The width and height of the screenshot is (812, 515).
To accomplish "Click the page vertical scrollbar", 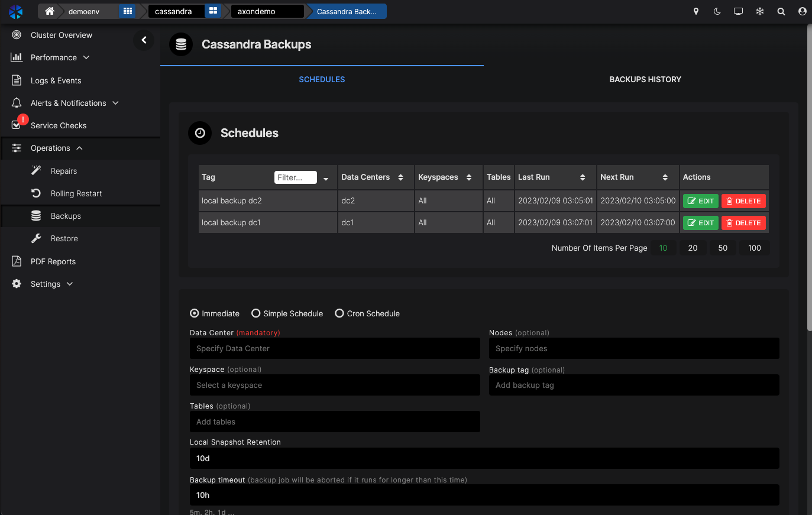I will (x=809, y=177).
